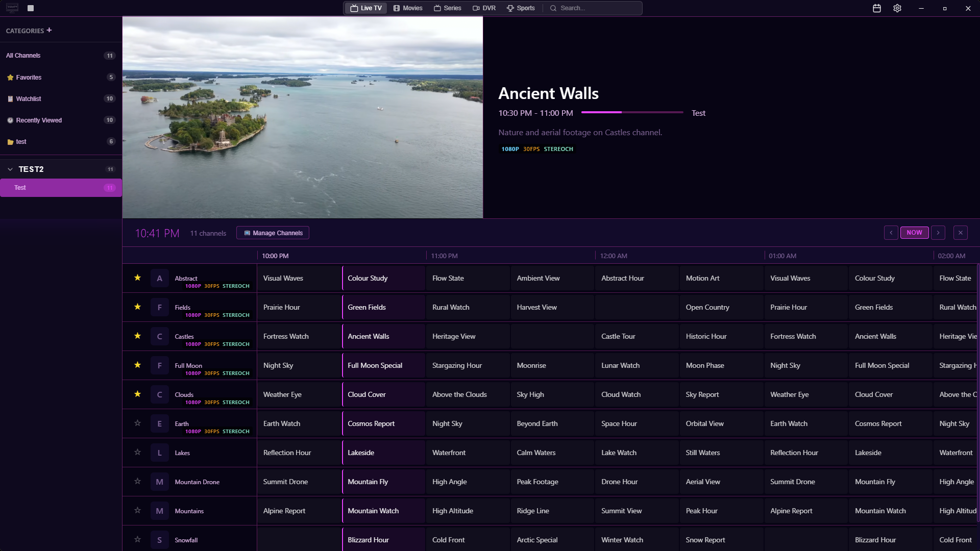
Task: Go to previous time slot arrow
Action: click(x=891, y=233)
